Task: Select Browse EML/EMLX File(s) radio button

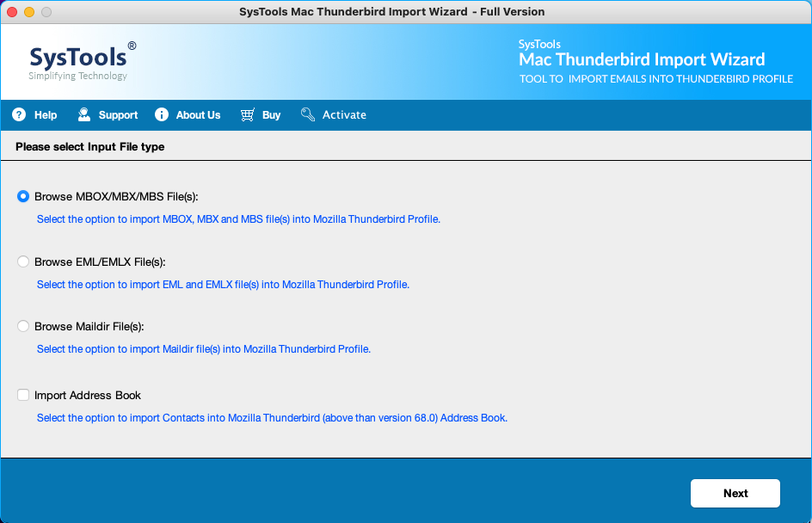Action: [22, 261]
